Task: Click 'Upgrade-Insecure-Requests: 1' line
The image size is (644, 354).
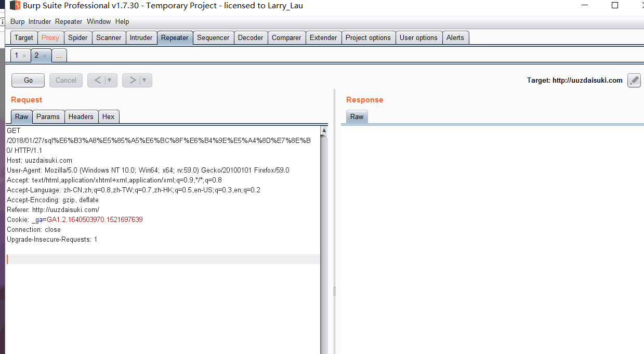Action: pyautogui.click(x=52, y=239)
